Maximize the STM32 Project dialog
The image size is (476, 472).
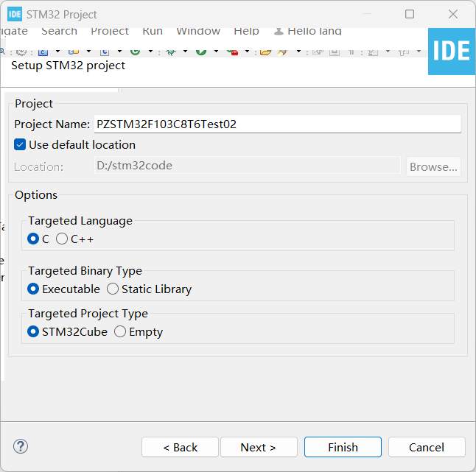click(x=410, y=14)
